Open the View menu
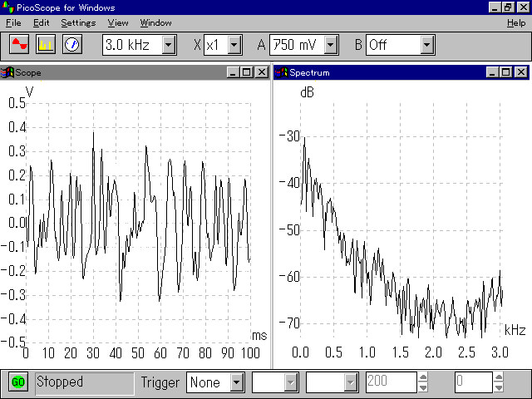 tap(118, 22)
